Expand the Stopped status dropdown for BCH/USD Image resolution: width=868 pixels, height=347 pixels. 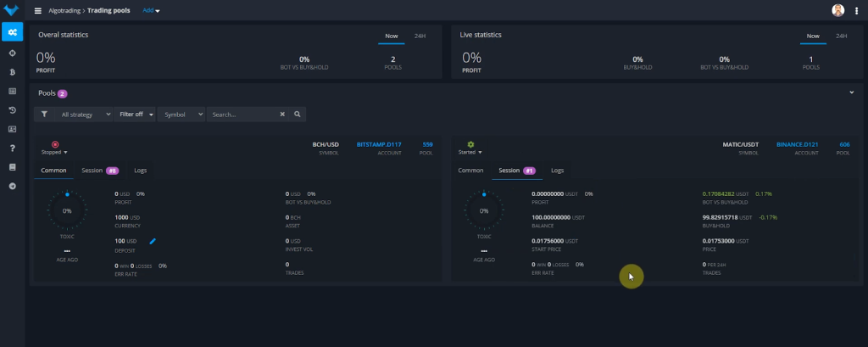pos(55,152)
